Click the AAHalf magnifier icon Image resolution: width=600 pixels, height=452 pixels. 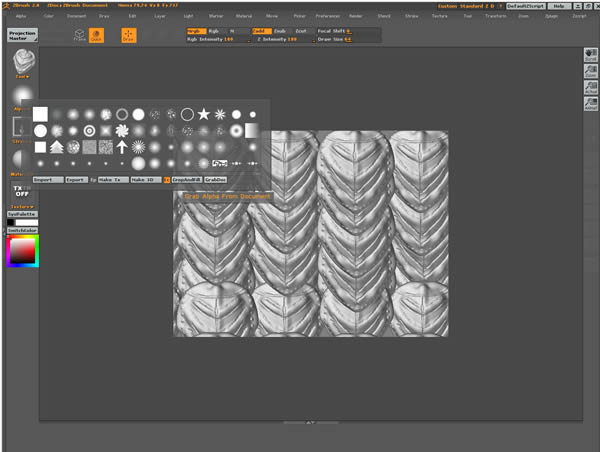tap(590, 104)
